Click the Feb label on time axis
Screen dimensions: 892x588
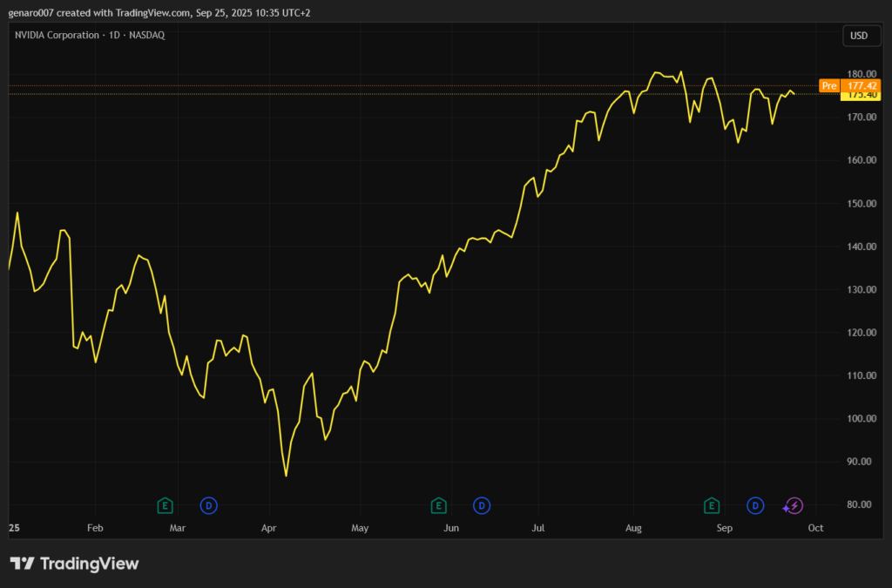pos(95,528)
